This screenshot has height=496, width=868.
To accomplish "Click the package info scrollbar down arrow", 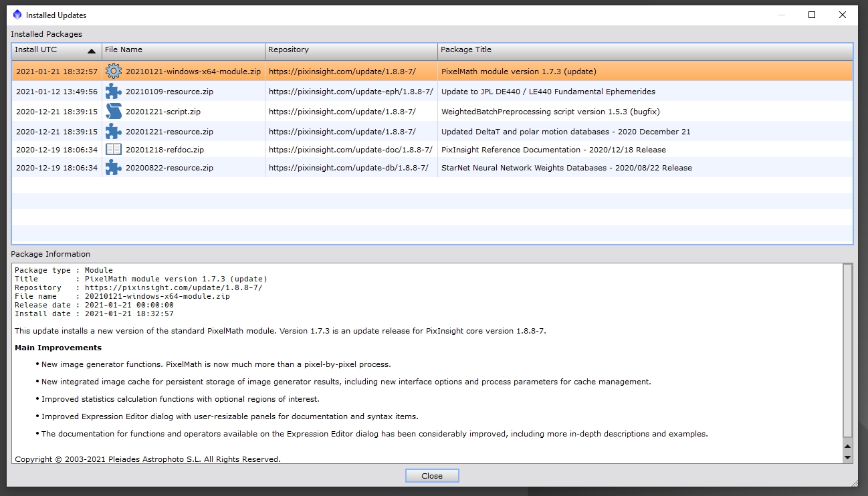I will click(847, 458).
